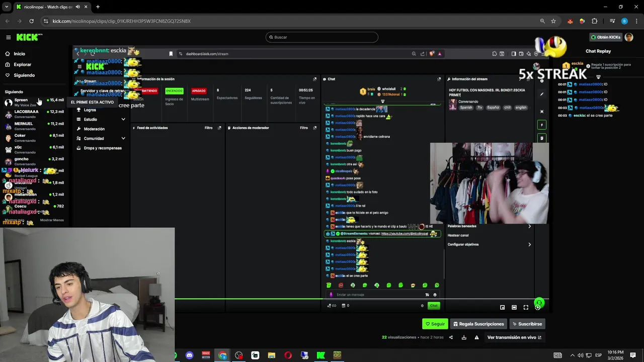Image resolution: width=644 pixels, height=362 pixels.
Task: Open Chrome extensions puzzle icon
Action: tap(595, 21)
